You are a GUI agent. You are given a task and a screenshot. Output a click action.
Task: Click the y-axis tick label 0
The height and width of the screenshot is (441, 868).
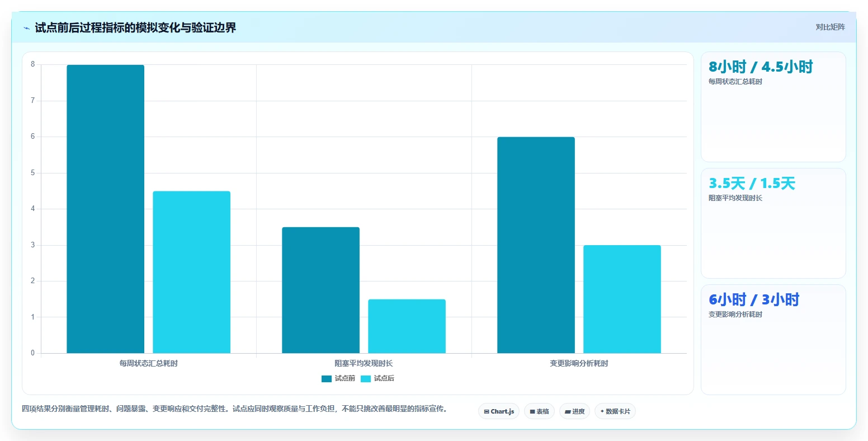[x=33, y=353]
